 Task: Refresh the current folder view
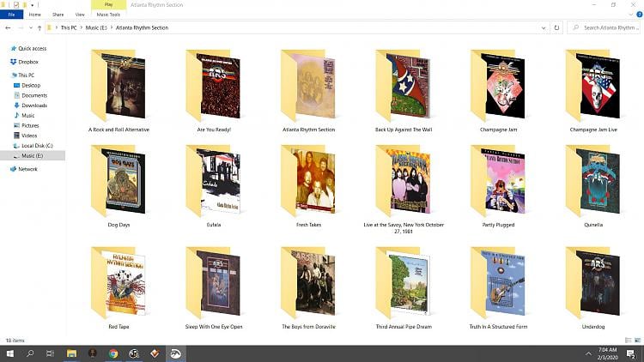[556, 27]
